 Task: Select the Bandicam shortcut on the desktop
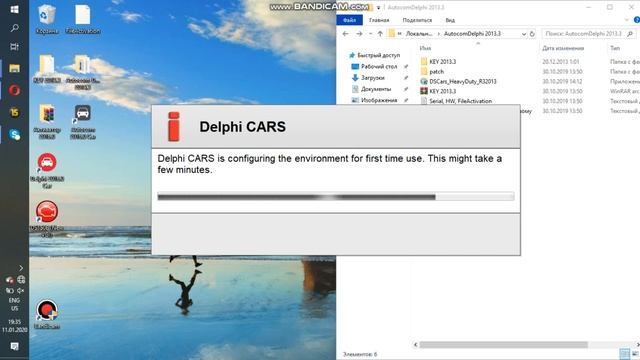[47, 314]
